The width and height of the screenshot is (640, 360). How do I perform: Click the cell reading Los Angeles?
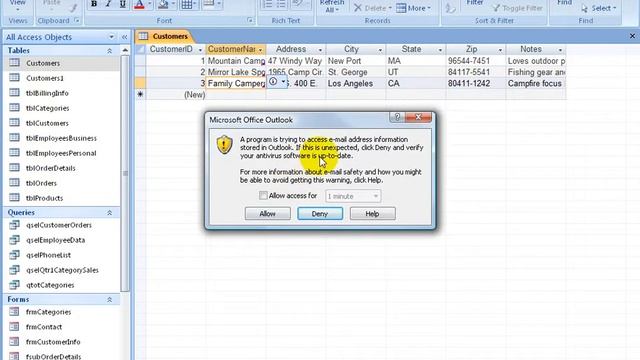[356, 84]
